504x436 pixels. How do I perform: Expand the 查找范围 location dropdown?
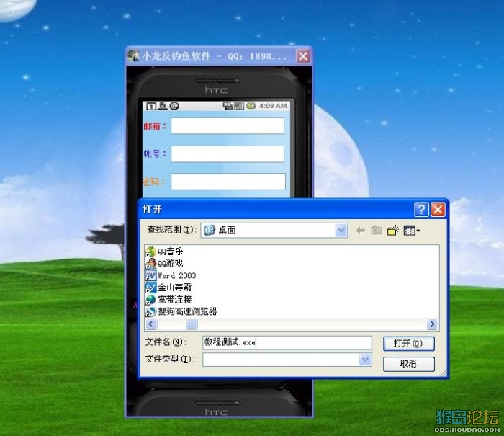pyautogui.click(x=341, y=231)
